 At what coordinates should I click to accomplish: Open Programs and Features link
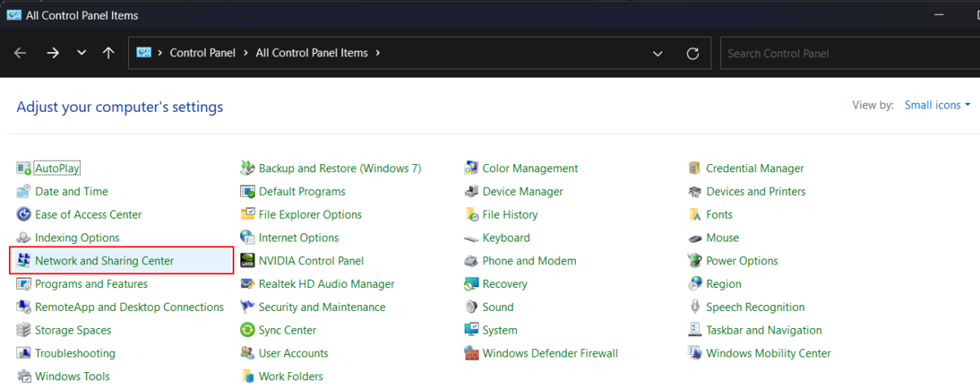[x=91, y=284]
